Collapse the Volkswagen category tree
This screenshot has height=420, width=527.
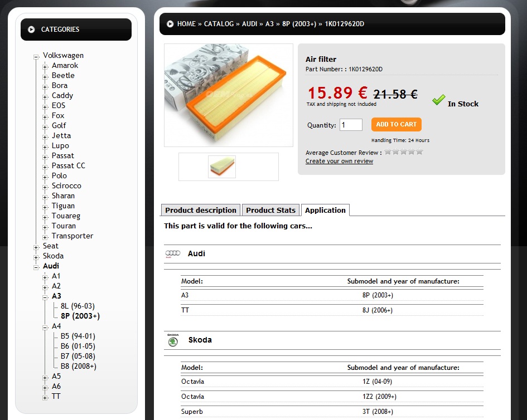(x=36, y=57)
